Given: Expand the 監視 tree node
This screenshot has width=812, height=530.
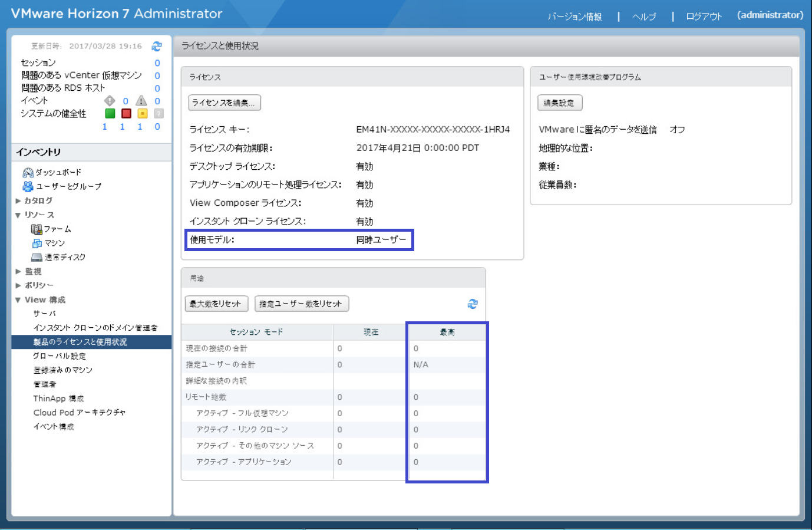Looking at the screenshot, I should [x=18, y=272].
